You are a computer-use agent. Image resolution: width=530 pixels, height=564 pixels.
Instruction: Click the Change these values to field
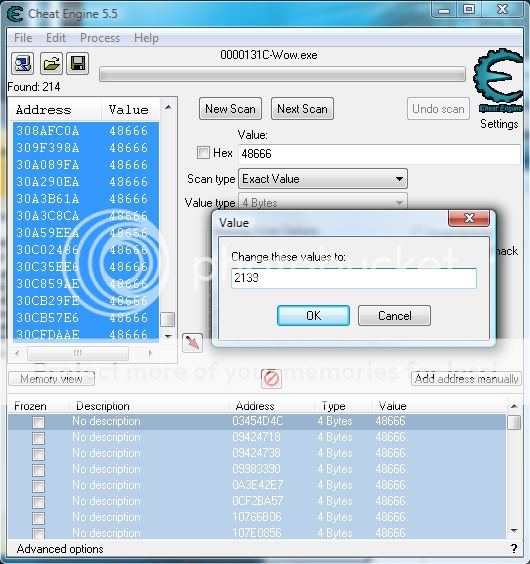354,278
